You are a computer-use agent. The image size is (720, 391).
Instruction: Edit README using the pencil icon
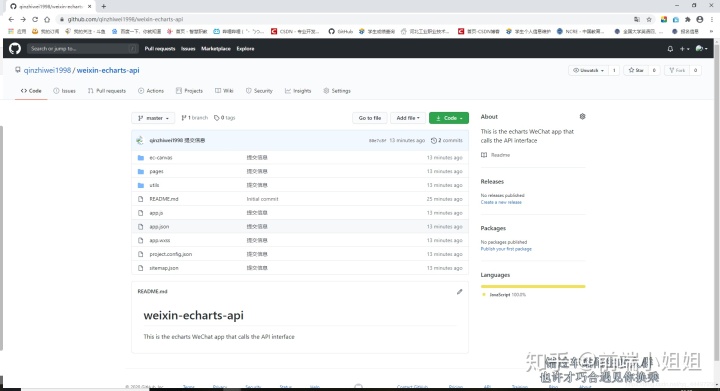[x=459, y=292]
